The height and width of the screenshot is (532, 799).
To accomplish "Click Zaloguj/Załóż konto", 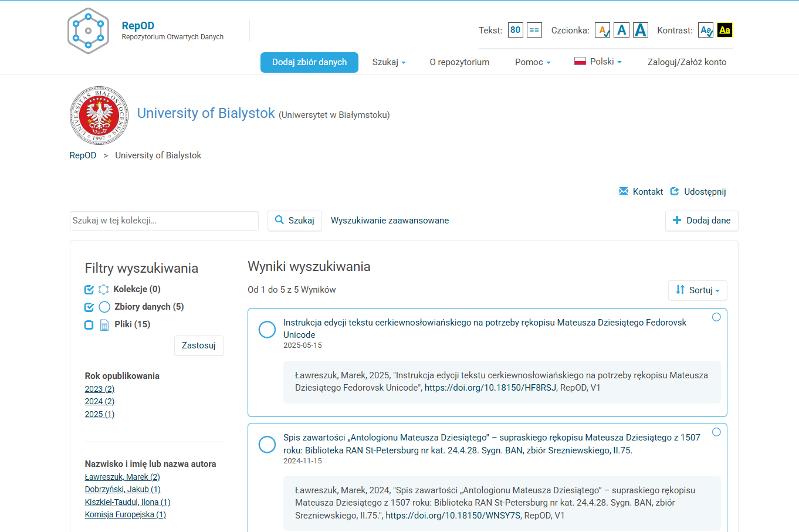I will (x=687, y=62).
